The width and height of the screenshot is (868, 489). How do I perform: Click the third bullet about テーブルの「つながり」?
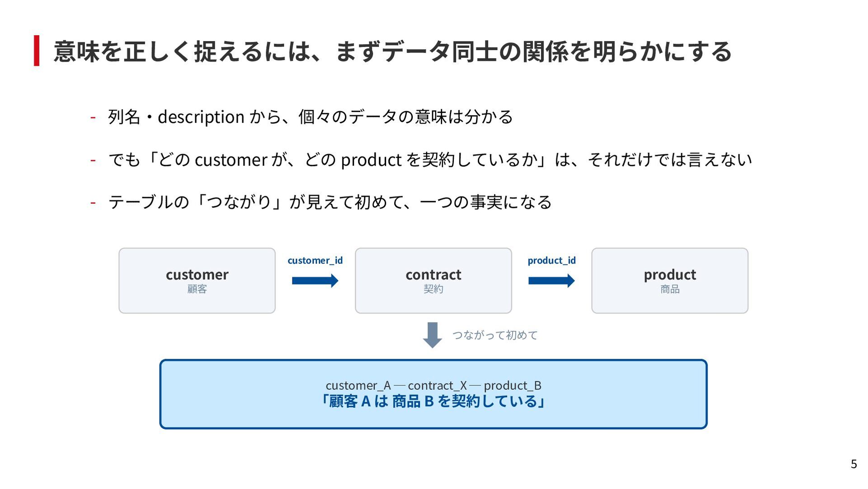tap(330, 202)
